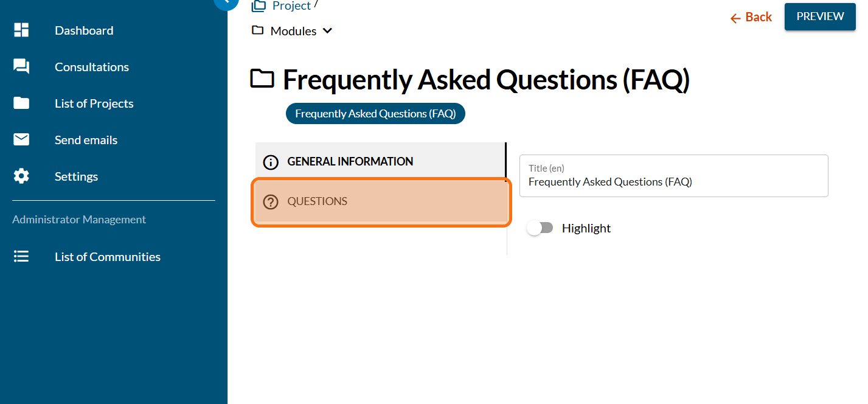Collapse the sidebar with the arrow button
Image resolution: width=868 pixels, height=404 pixels.
(x=226, y=2)
